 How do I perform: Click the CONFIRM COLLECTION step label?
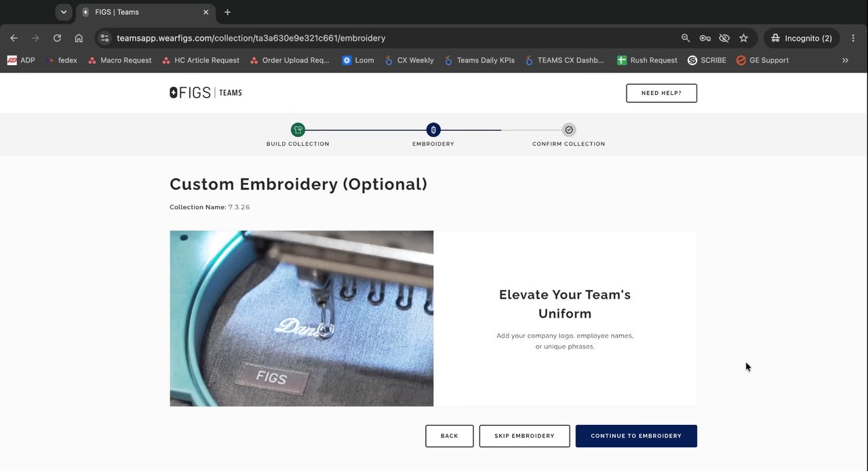569,144
